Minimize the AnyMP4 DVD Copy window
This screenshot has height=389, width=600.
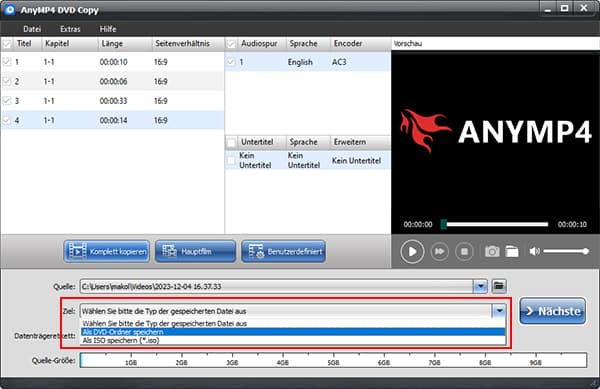[548, 9]
